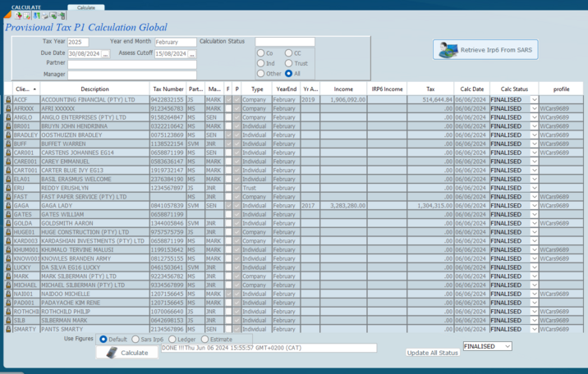Image resolution: width=588 pixels, height=374 pixels.
Task: Click the lock icon on the GAGA row
Action: coord(7,206)
